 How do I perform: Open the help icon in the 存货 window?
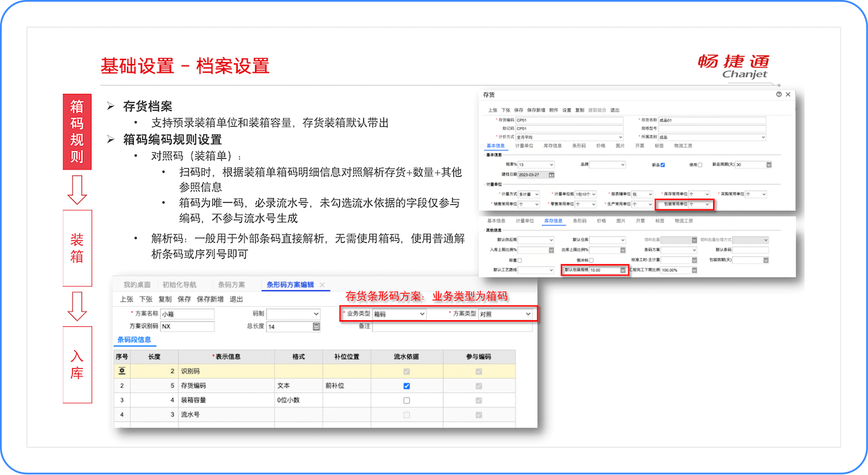coord(777,95)
